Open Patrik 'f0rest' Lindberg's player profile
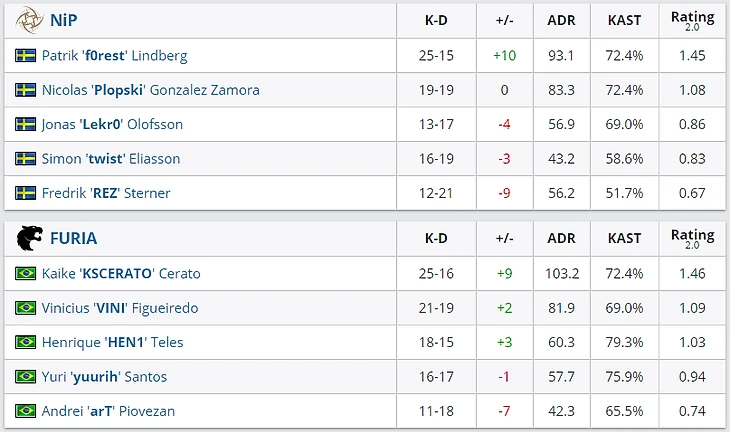Image resolution: width=730 pixels, height=432 pixels. pyautogui.click(x=115, y=56)
